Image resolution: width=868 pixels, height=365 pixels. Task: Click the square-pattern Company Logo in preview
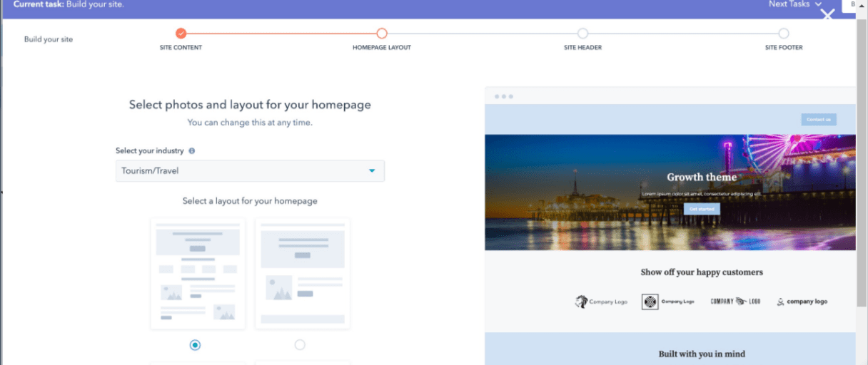click(667, 302)
